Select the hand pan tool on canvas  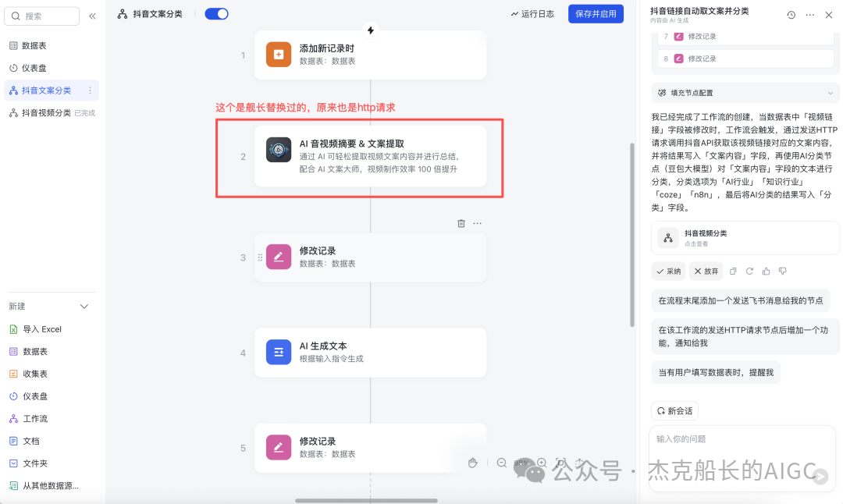[x=472, y=463]
